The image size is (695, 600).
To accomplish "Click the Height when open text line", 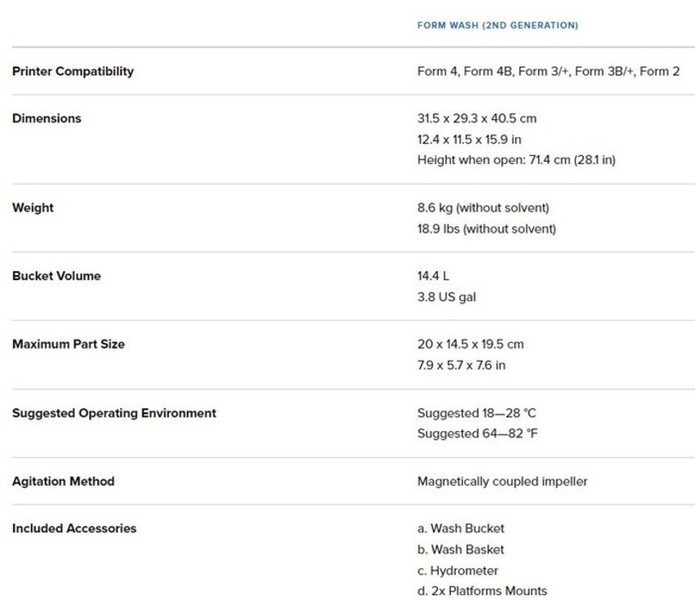I will [516, 160].
